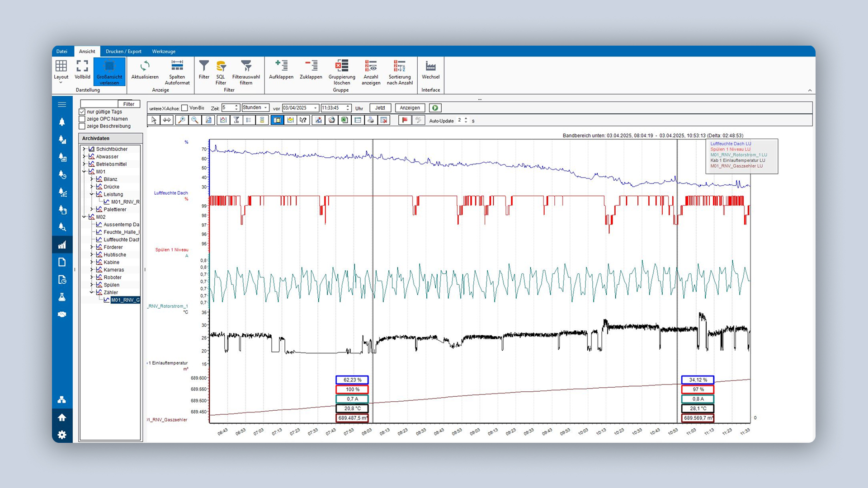Enable 'zeige OPC Namen' checkbox

[82, 119]
